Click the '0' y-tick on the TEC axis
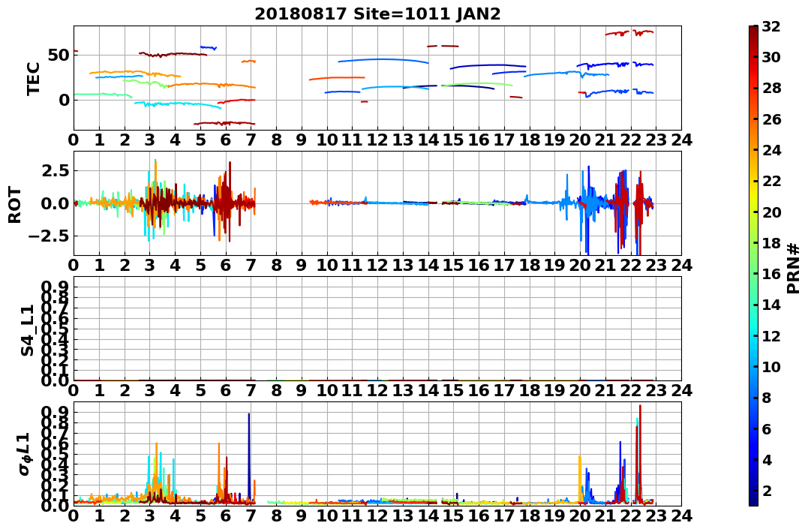808x532 pixels. pos(64,100)
